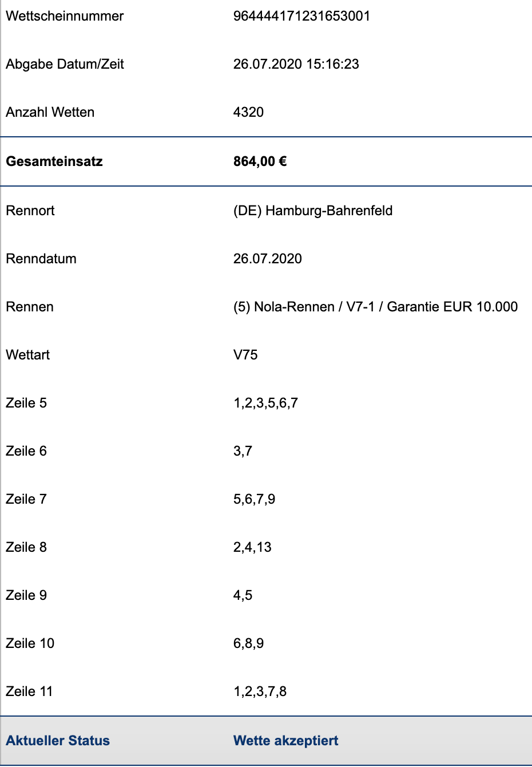Click the Aktueller Status label
The height and width of the screenshot is (767, 532).
(58, 741)
